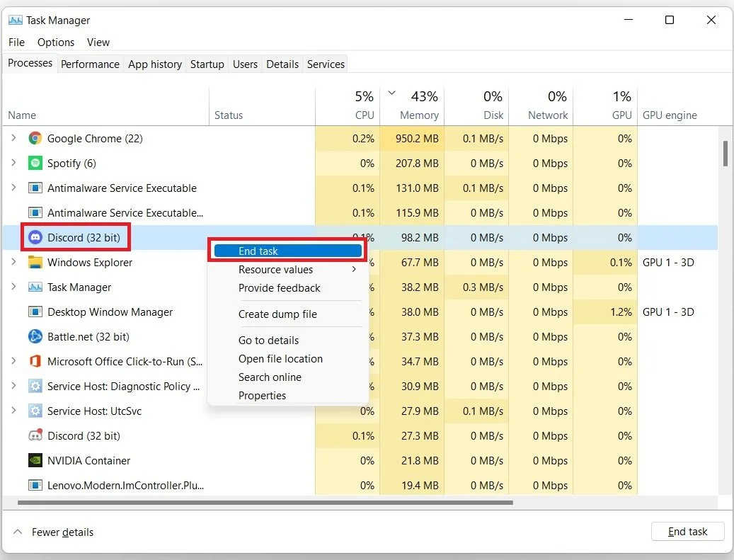The image size is (734, 560).
Task: Click the vertical scrollbar thumb
Action: tap(725, 154)
